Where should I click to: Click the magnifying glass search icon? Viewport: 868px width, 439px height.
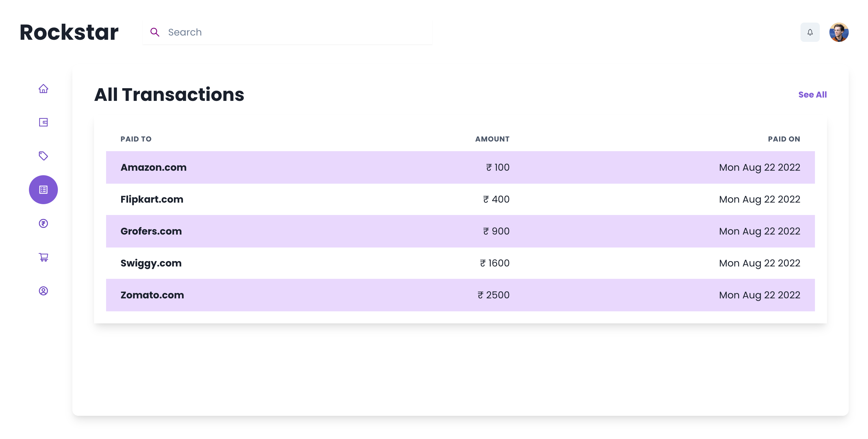[155, 32]
